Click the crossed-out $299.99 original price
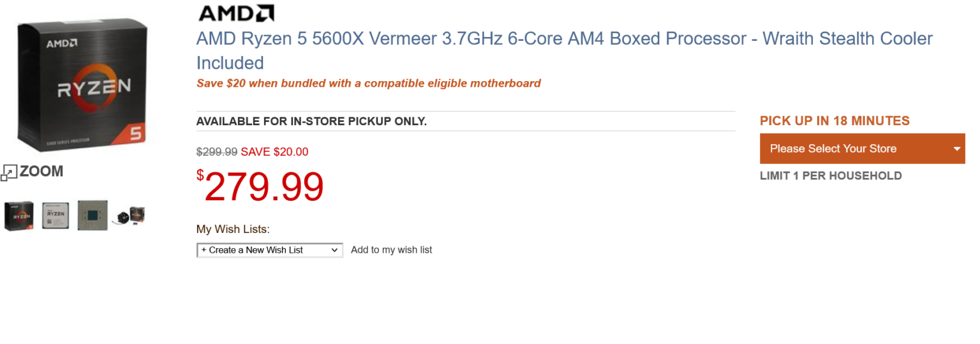Viewport: 980px width, 344px height. (x=216, y=152)
